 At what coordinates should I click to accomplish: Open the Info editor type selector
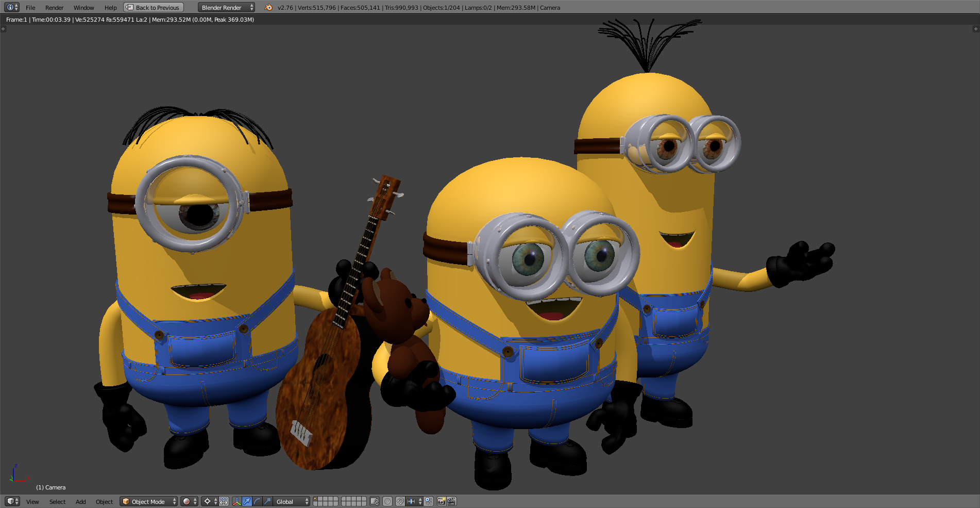[12, 7]
